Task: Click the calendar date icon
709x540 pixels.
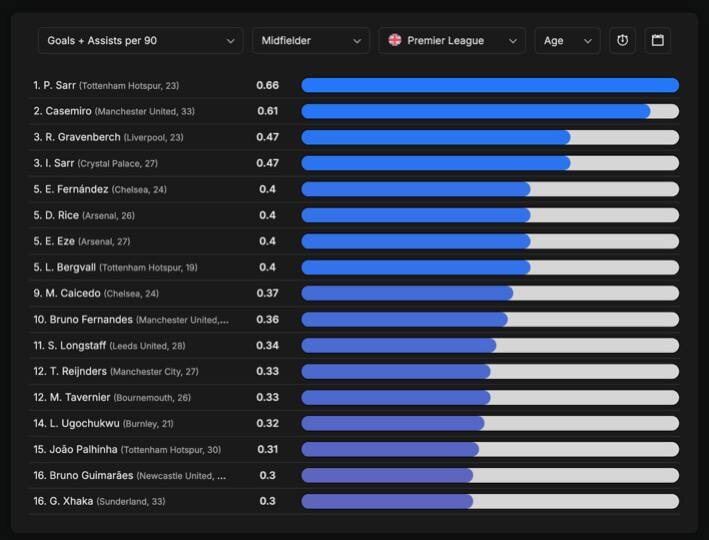Action: (657, 41)
